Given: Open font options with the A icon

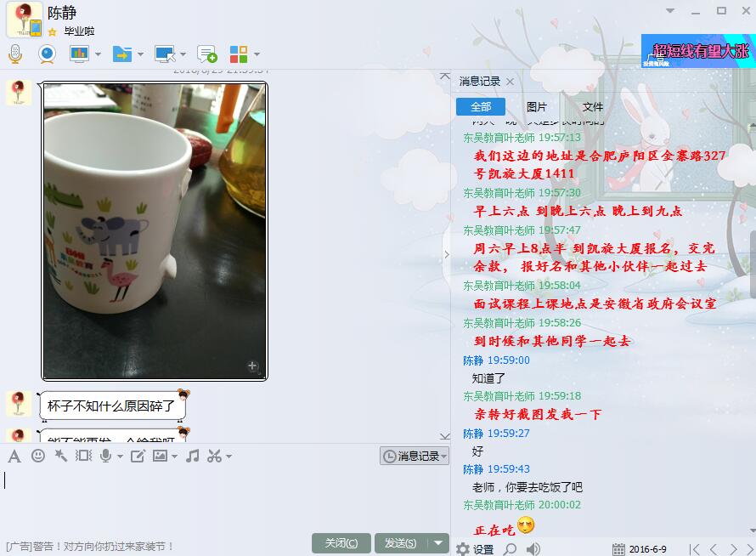Looking at the screenshot, I should tap(14, 456).
